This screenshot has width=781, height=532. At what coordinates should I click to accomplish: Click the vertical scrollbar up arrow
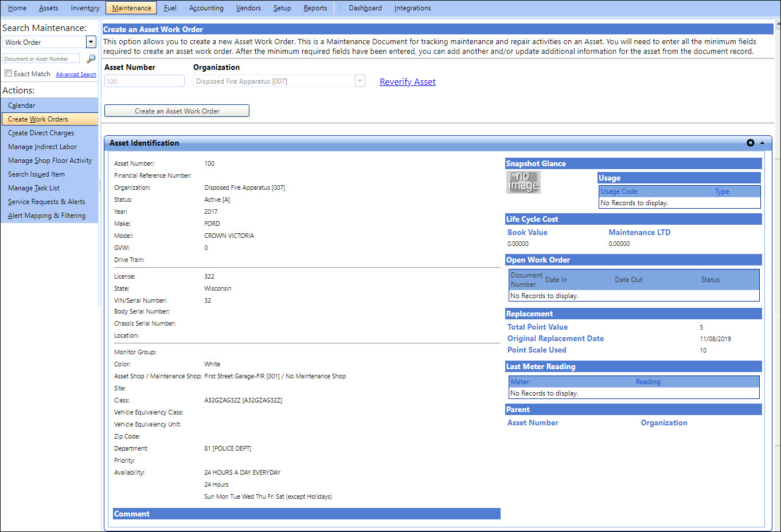[x=778, y=25]
